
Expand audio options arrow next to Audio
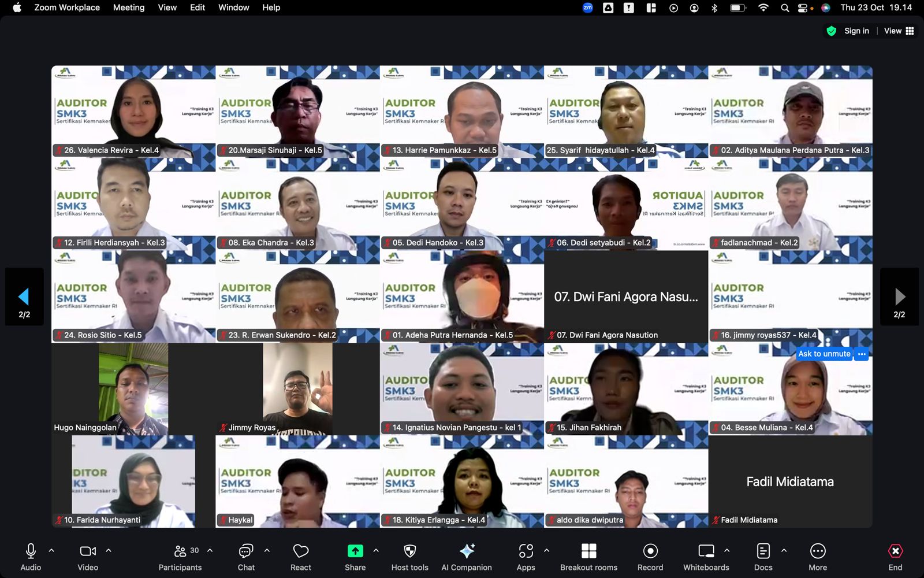tap(51, 551)
